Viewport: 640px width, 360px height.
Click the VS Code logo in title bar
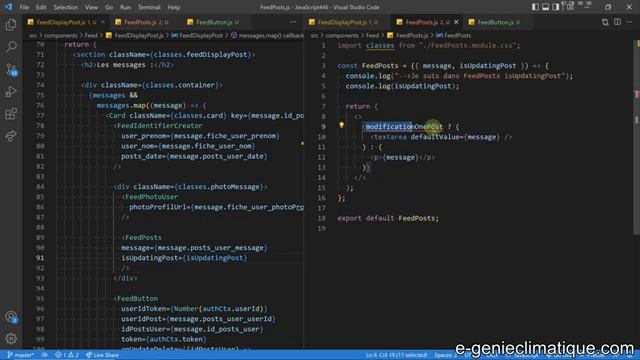(8, 7)
